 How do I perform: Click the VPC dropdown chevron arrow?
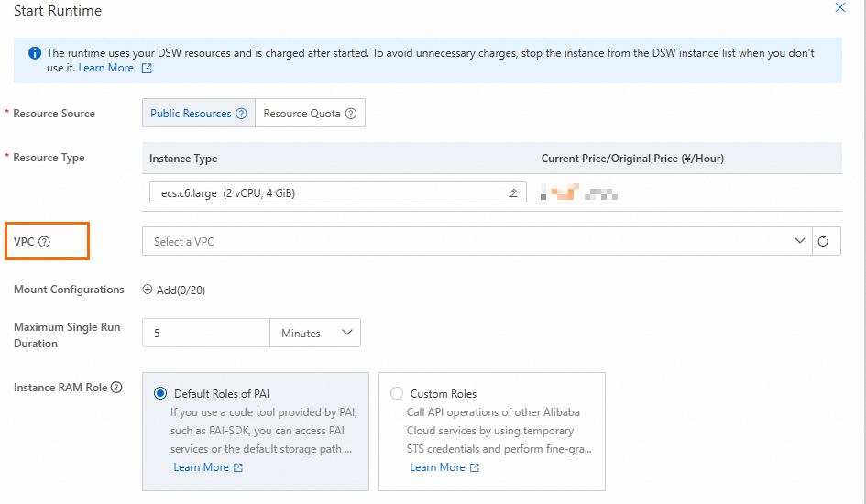coord(799,241)
